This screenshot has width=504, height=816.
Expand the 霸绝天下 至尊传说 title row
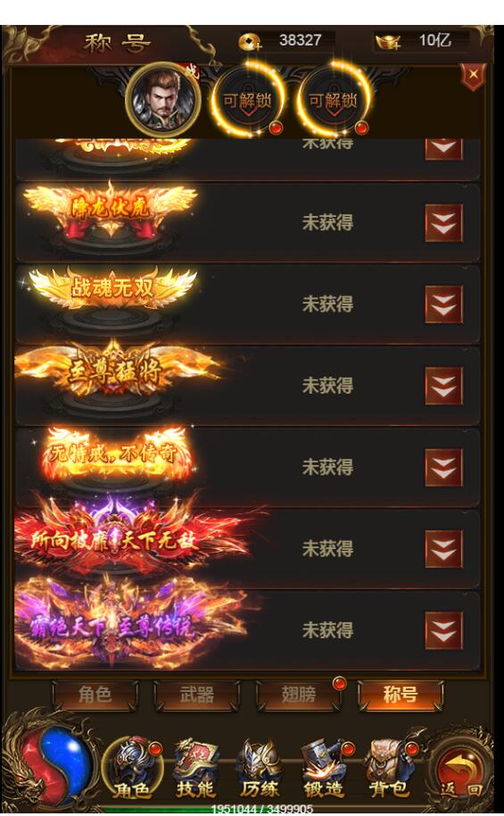[443, 630]
